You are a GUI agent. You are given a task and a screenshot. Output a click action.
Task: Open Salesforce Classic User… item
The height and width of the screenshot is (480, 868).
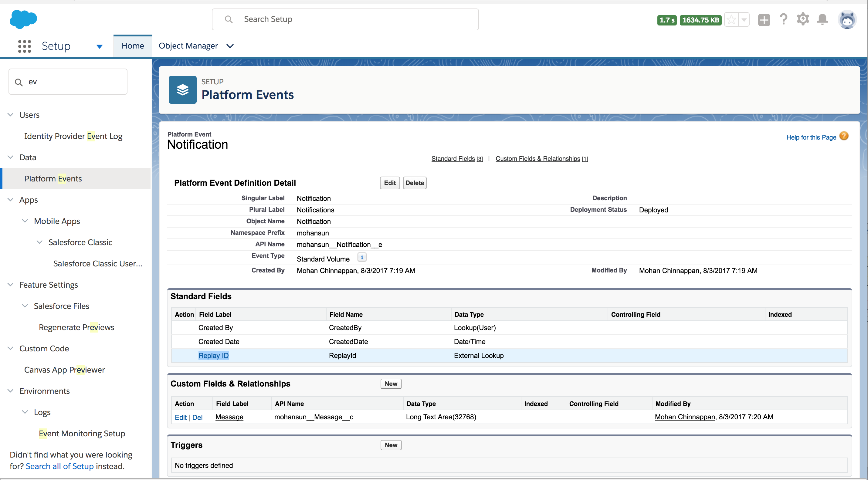(x=98, y=263)
